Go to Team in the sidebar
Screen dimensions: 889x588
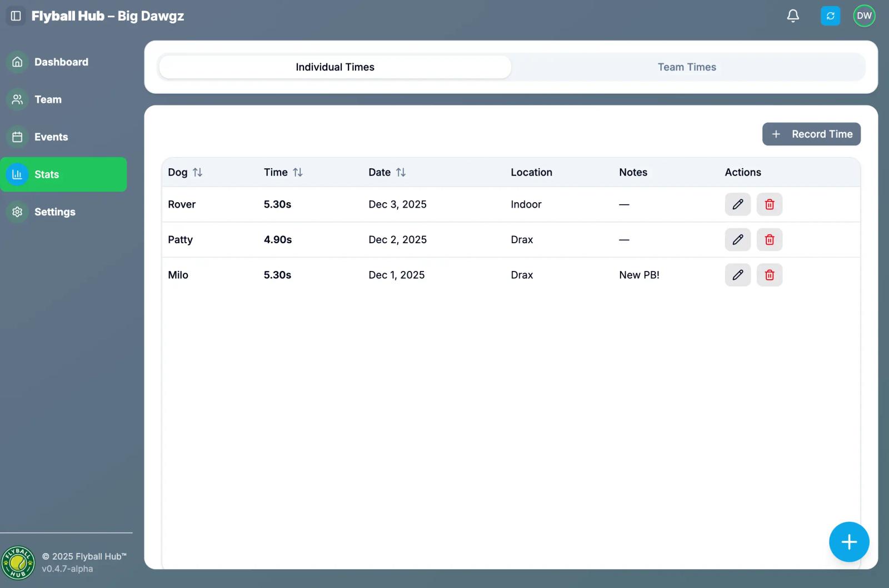(63, 99)
